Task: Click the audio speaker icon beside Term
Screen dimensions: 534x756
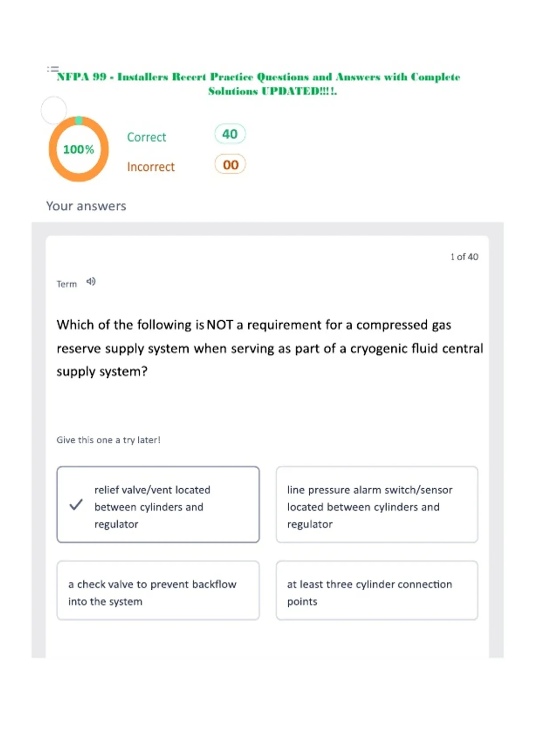Action: (x=91, y=281)
